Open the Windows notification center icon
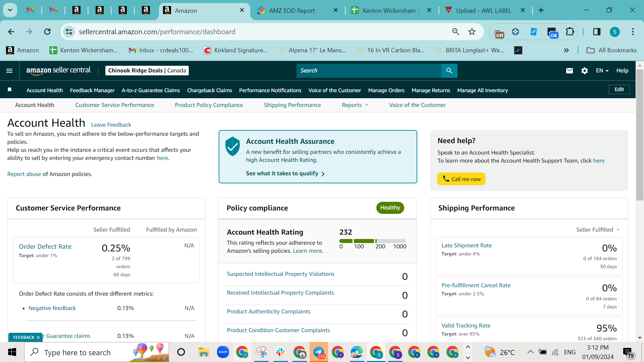Viewport: 644px width, 362px height. [x=628, y=352]
